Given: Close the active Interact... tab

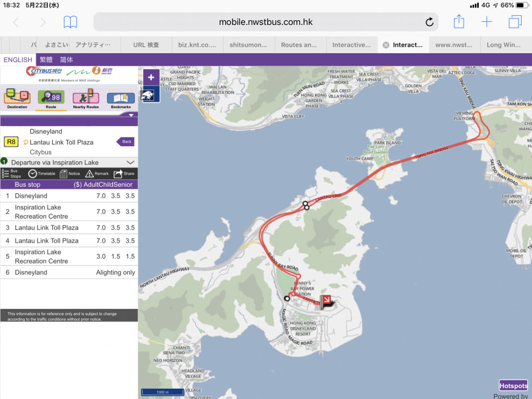Looking at the screenshot, I should pyautogui.click(x=386, y=45).
